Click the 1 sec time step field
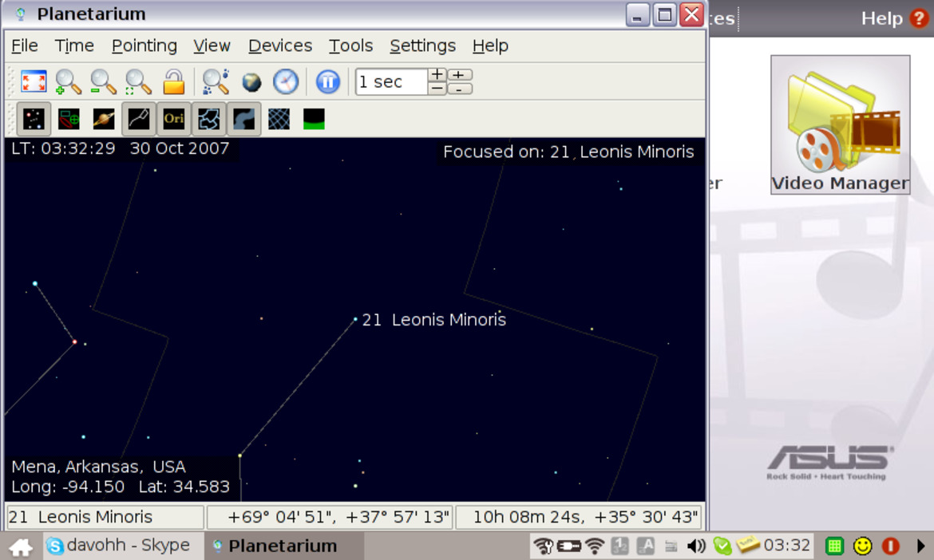The width and height of the screenshot is (934, 560). (x=391, y=81)
